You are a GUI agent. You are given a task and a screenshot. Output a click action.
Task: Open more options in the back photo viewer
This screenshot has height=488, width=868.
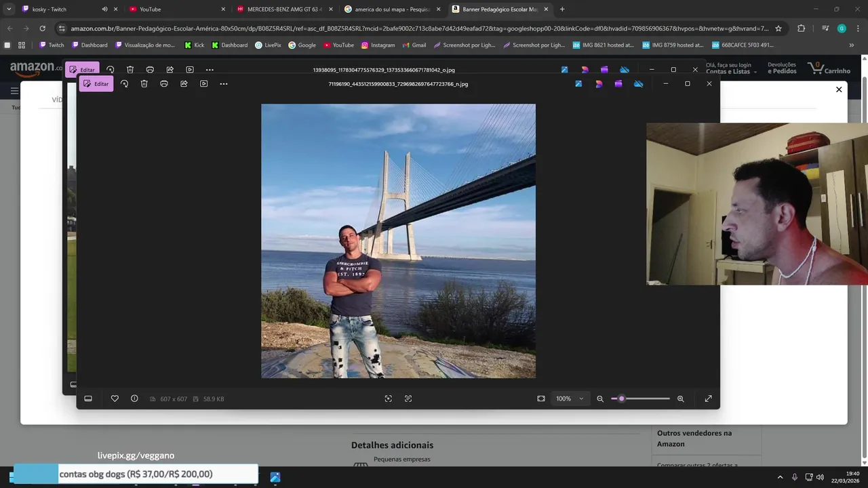click(210, 70)
